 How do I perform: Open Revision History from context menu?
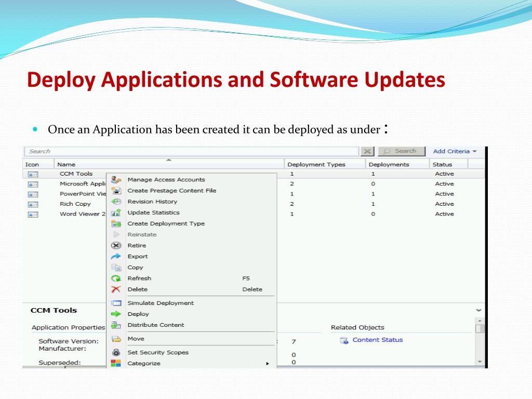152,202
